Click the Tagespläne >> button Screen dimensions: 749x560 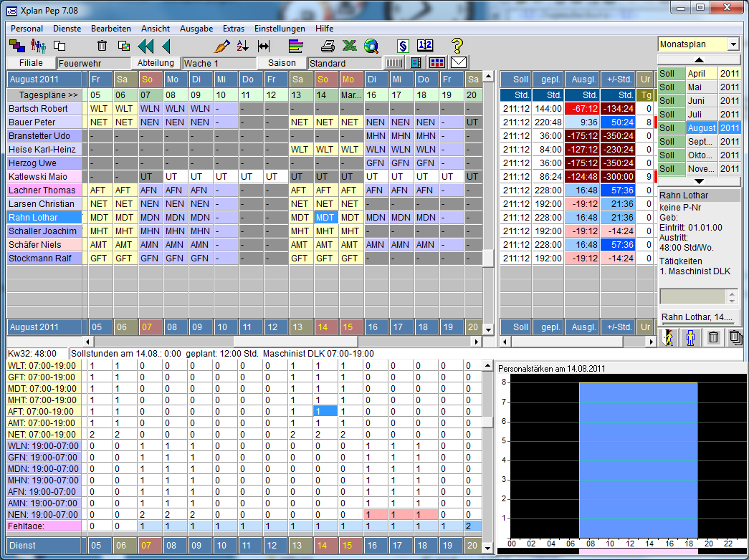[44, 95]
